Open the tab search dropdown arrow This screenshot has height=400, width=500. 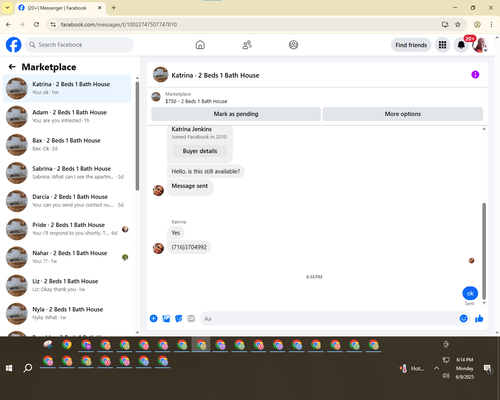(x=7, y=8)
